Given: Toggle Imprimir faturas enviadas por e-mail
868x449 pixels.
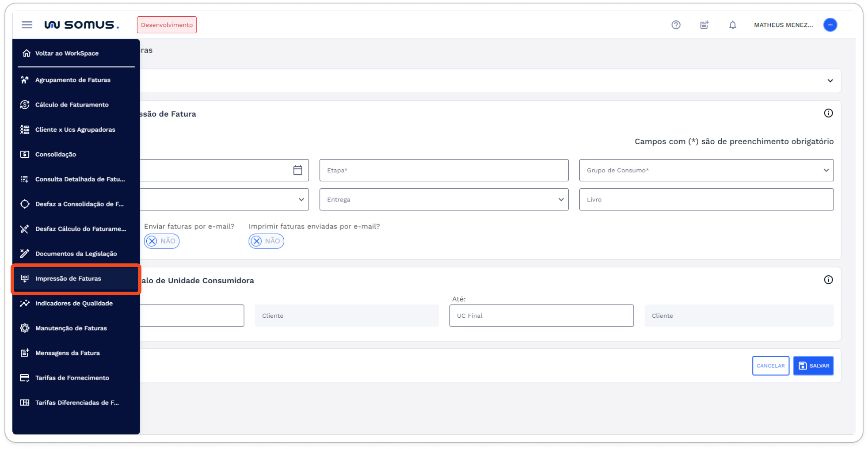Looking at the screenshot, I should (266, 241).
